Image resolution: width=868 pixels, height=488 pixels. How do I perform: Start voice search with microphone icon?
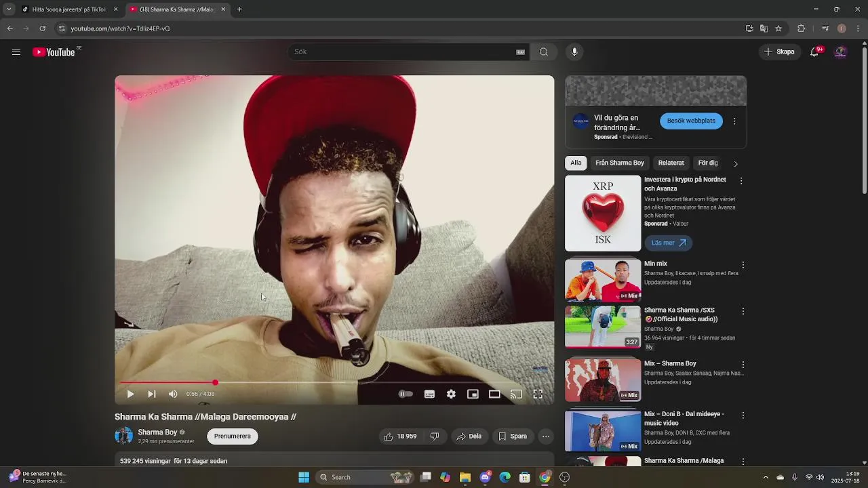tap(574, 52)
